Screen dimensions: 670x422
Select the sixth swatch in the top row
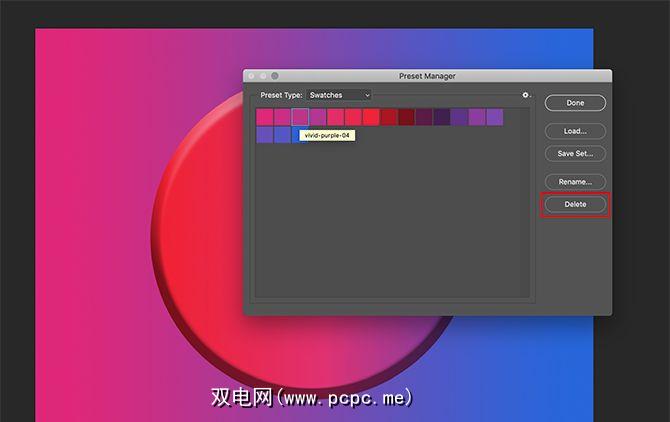353,117
